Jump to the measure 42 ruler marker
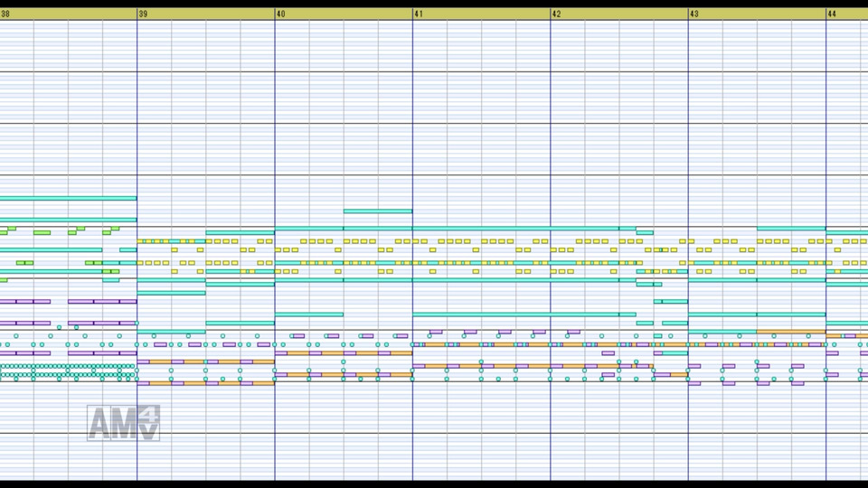This screenshot has height=488, width=868. 556,14
